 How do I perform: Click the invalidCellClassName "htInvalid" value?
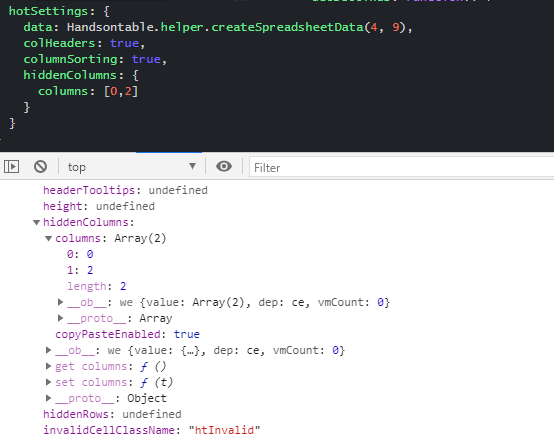coord(224,430)
